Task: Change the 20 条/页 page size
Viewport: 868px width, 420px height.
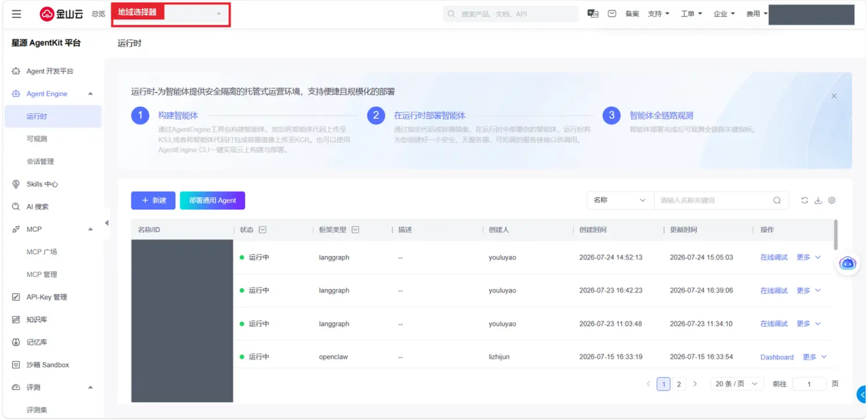Action: pyautogui.click(x=736, y=384)
